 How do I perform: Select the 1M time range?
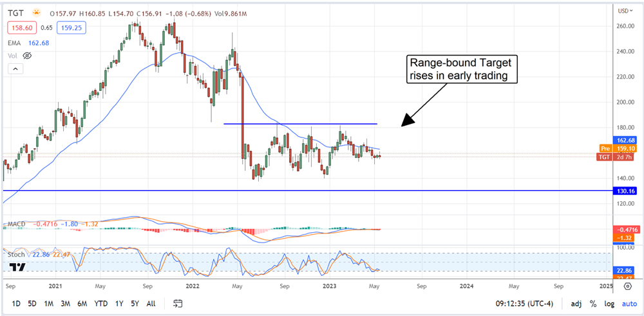(x=48, y=304)
